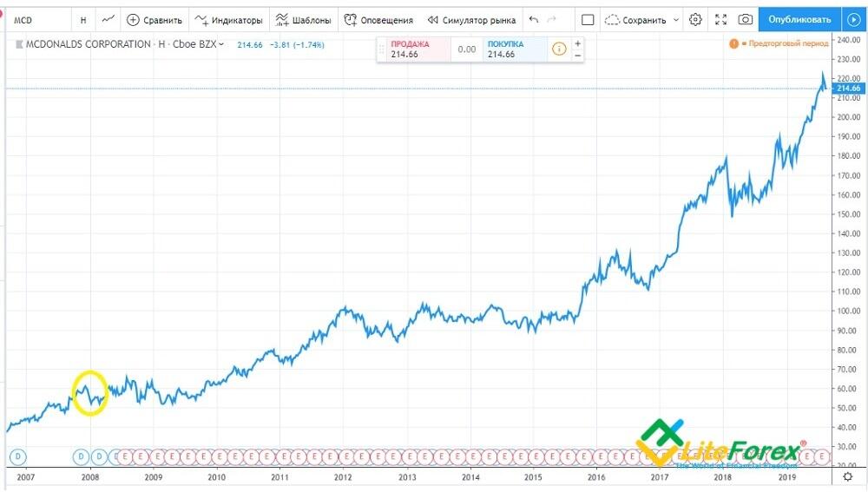Viewport: 868px width, 492px height.
Task: Click the 214.66 current price label on axis
Action: (x=848, y=88)
